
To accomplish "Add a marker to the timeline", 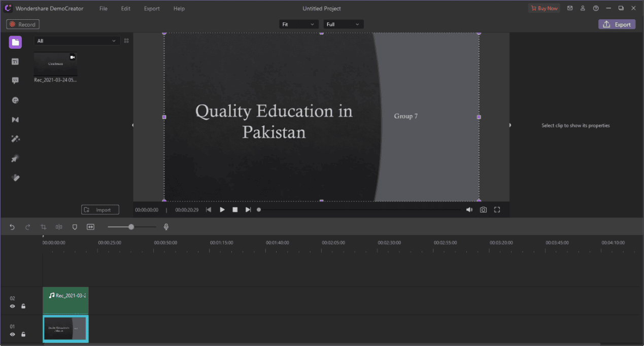I will [x=75, y=227].
